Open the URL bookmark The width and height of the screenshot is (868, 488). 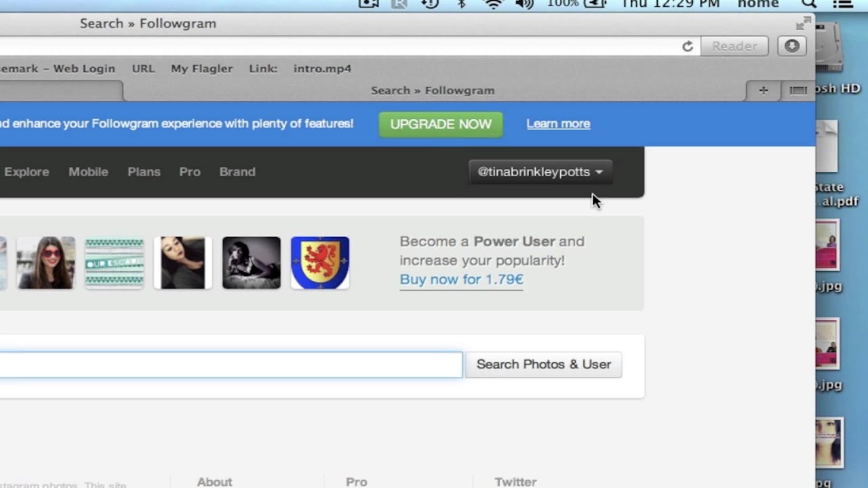pos(143,68)
